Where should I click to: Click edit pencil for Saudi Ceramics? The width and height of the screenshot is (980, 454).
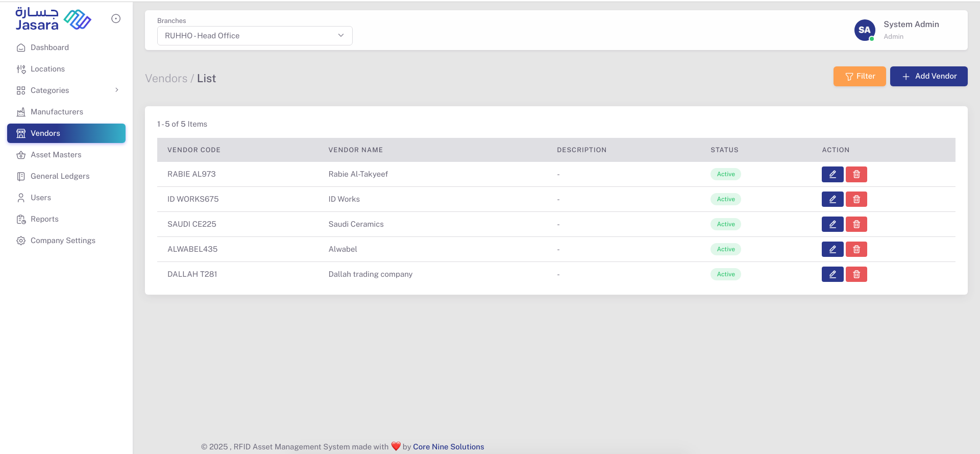(832, 224)
